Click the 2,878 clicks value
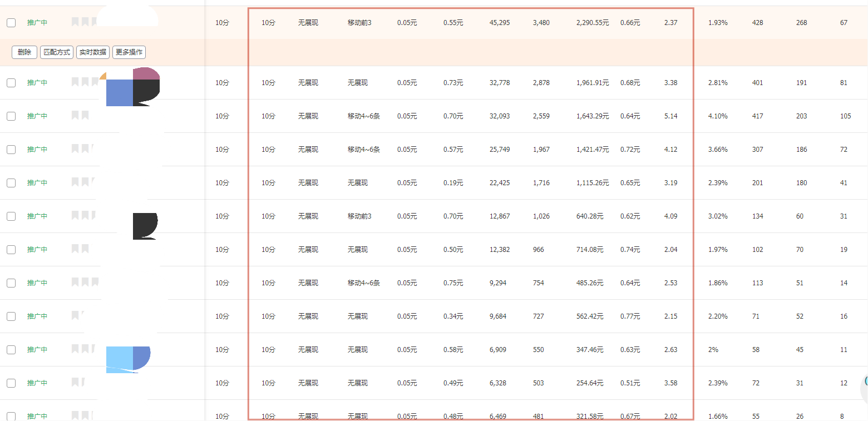 541,83
